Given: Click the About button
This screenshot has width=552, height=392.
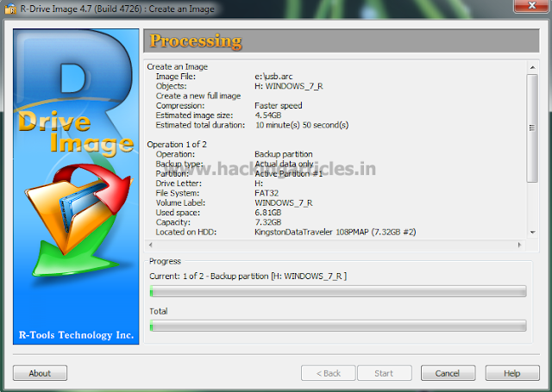Looking at the screenshot, I should [40, 373].
